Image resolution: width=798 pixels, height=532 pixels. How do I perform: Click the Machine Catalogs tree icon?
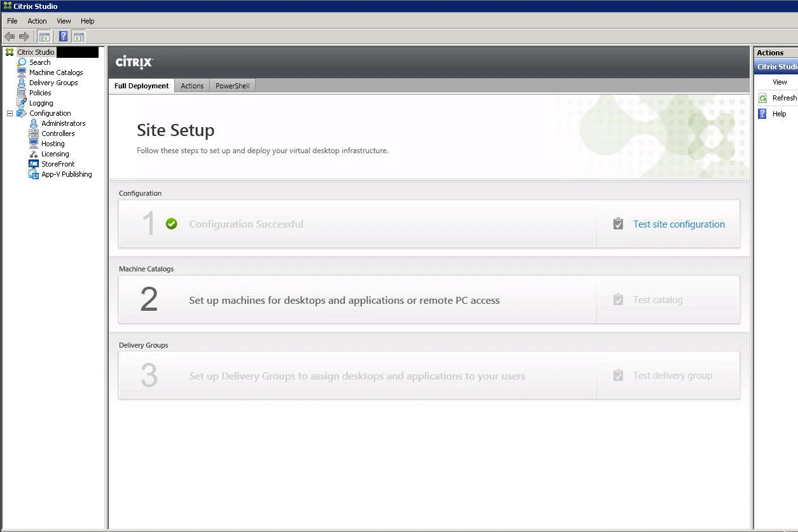point(22,72)
